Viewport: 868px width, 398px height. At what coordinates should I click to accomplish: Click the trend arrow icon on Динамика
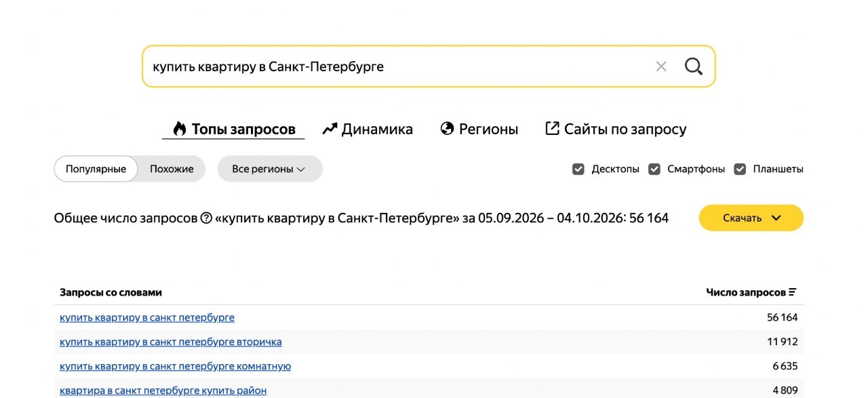(330, 128)
